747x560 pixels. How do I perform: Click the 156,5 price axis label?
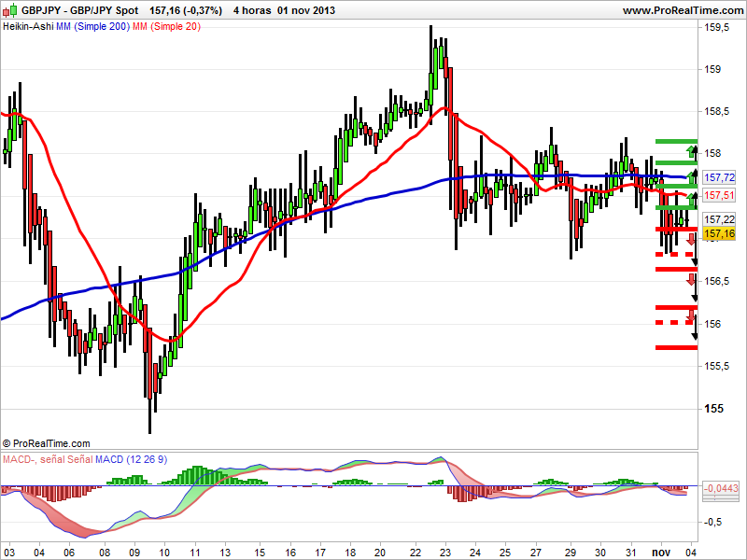[716, 281]
